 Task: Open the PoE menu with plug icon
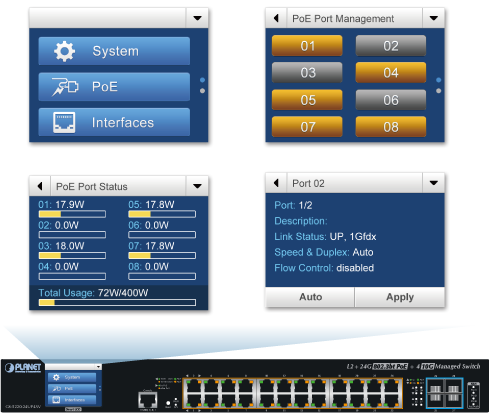(114, 87)
